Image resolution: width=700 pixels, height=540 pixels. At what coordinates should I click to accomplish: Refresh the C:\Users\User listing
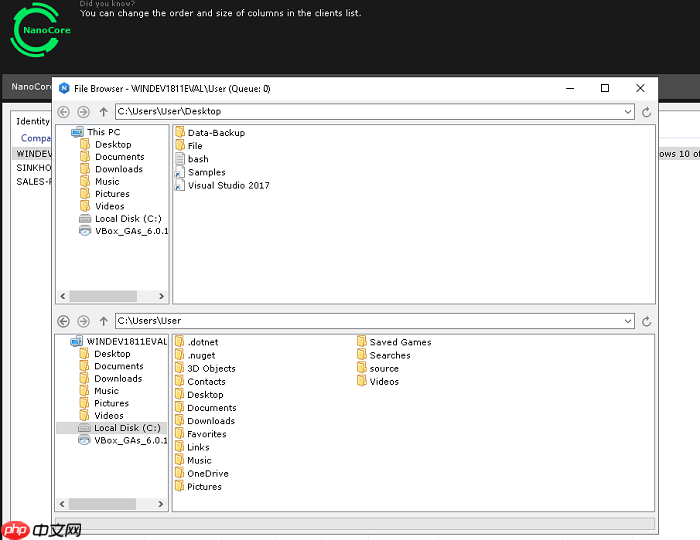646,321
